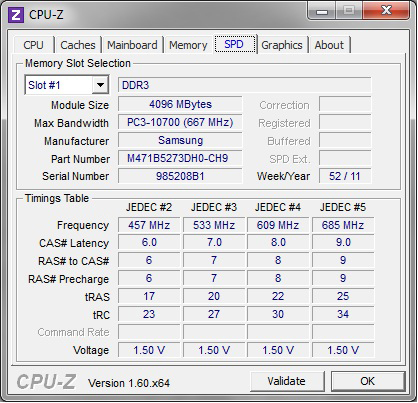Viewport: 418px width, 403px height.
Task: Click the RAS# Precharge label
Action: [x=69, y=279]
